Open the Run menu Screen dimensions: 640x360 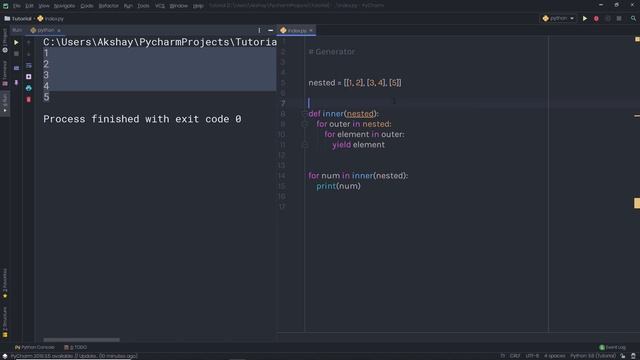(x=128, y=6)
